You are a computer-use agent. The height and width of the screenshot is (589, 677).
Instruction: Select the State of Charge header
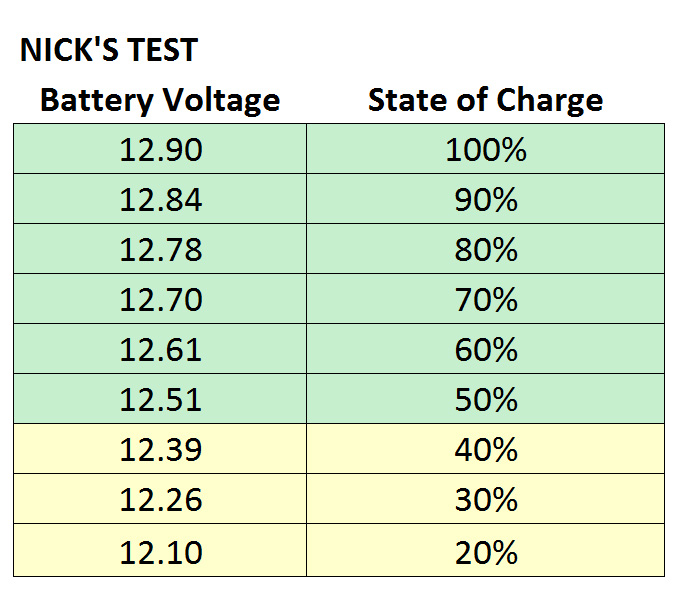(x=485, y=100)
